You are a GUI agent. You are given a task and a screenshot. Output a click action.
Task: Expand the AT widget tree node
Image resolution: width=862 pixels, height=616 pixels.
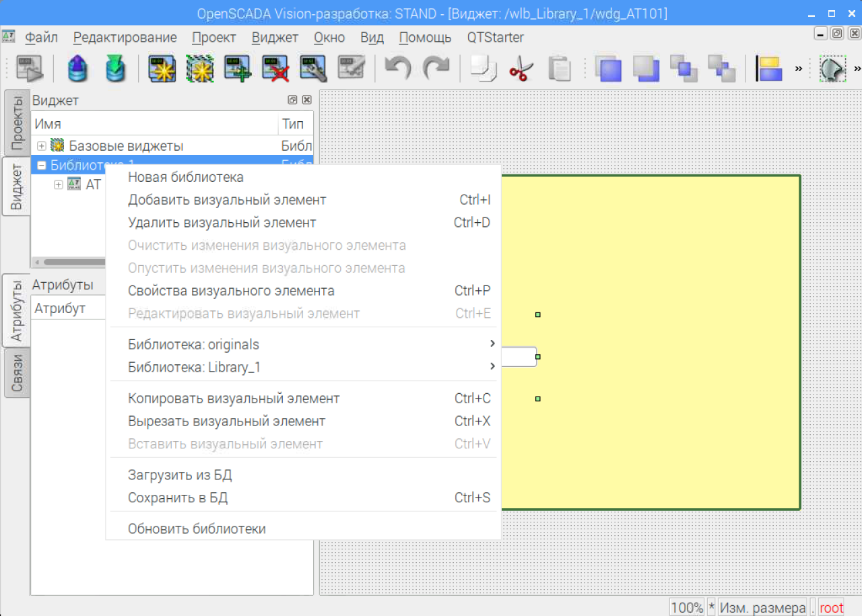point(58,184)
